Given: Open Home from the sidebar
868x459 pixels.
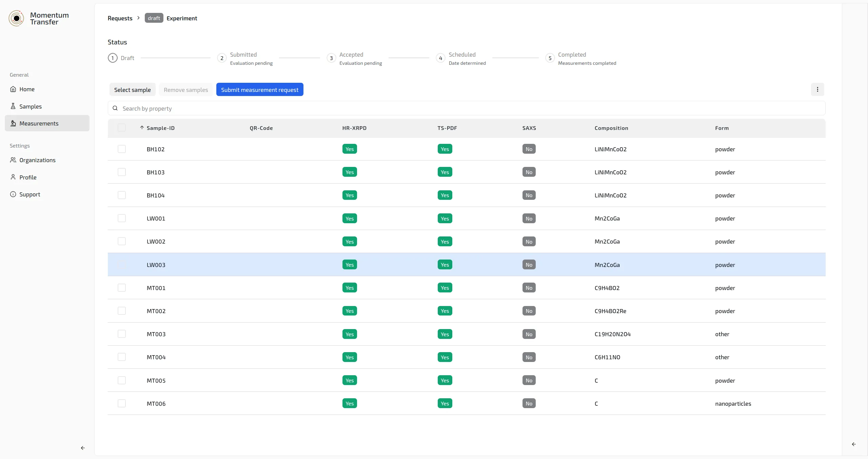Looking at the screenshot, I should (27, 89).
